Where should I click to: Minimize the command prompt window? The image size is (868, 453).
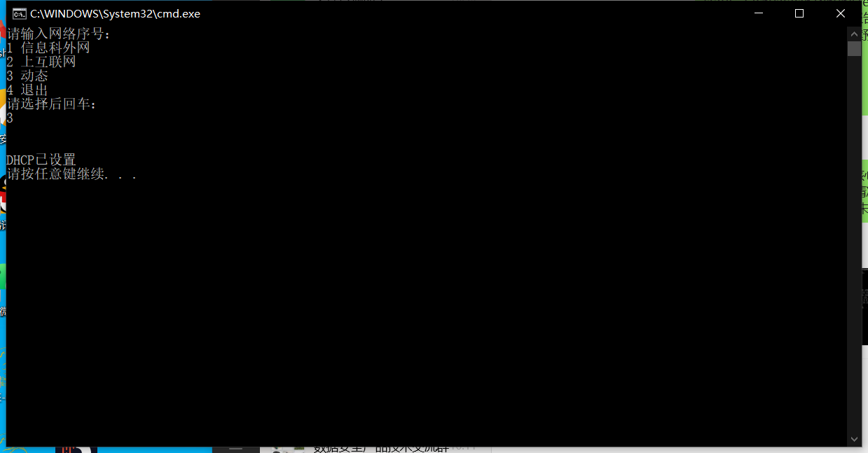click(x=757, y=13)
